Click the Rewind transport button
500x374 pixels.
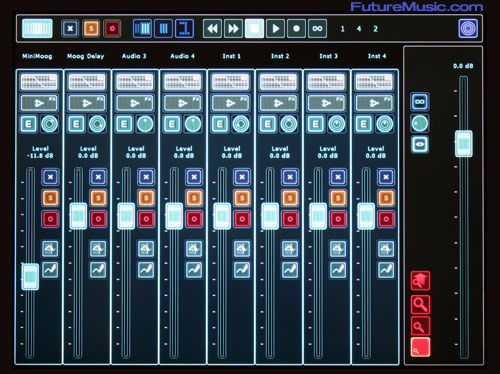click(213, 29)
